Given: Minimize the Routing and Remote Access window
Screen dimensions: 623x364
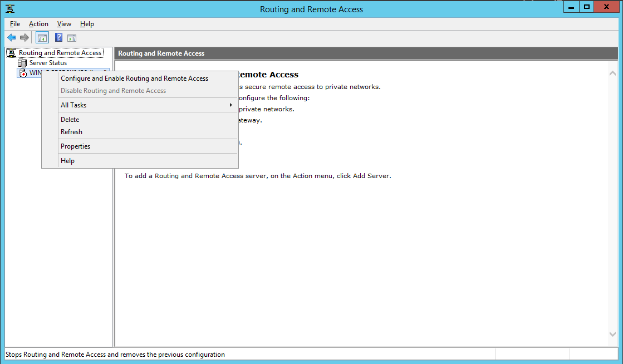Looking at the screenshot, I should point(571,7).
